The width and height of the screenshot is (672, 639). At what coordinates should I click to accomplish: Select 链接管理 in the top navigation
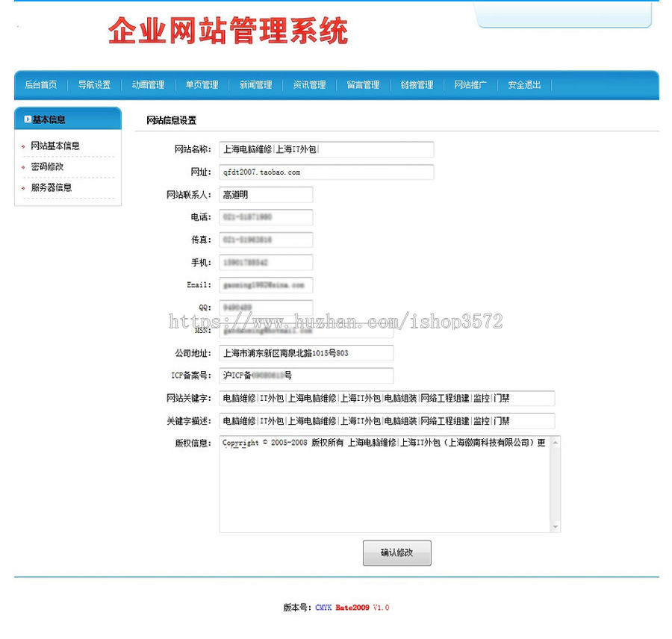417,84
